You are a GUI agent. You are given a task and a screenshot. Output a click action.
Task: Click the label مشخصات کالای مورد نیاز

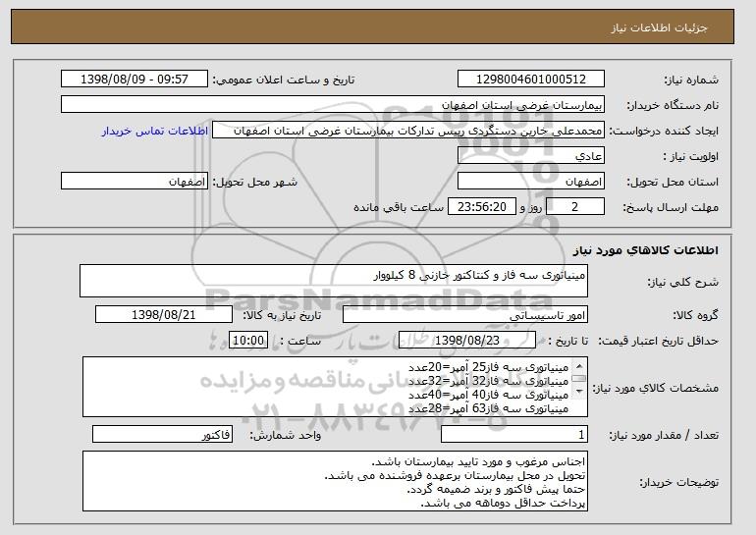655,388
